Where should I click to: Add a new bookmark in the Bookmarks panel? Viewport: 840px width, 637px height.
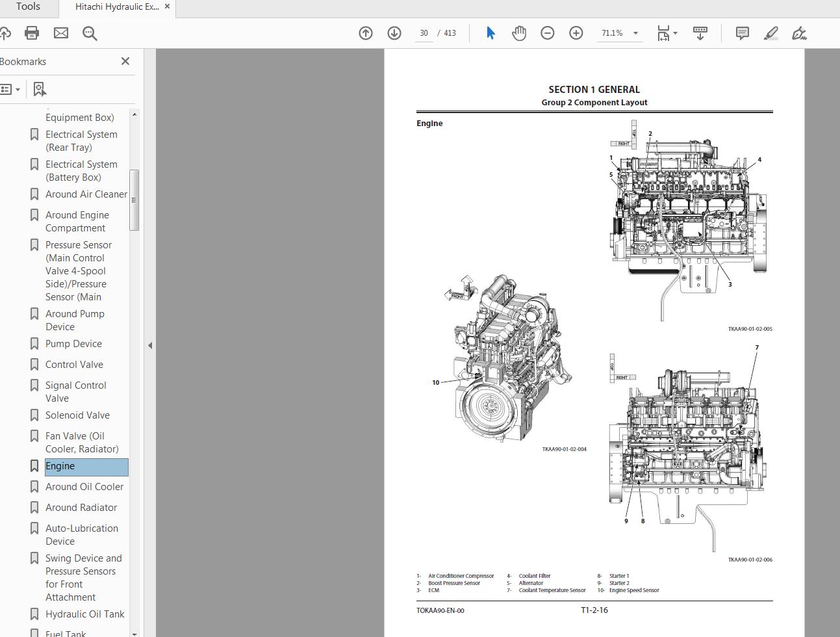tap(40, 88)
